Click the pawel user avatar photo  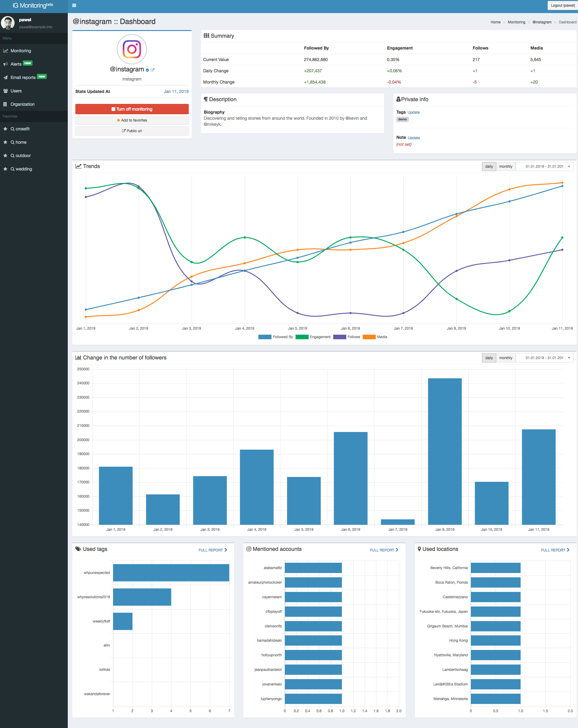pyautogui.click(x=8, y=23)
